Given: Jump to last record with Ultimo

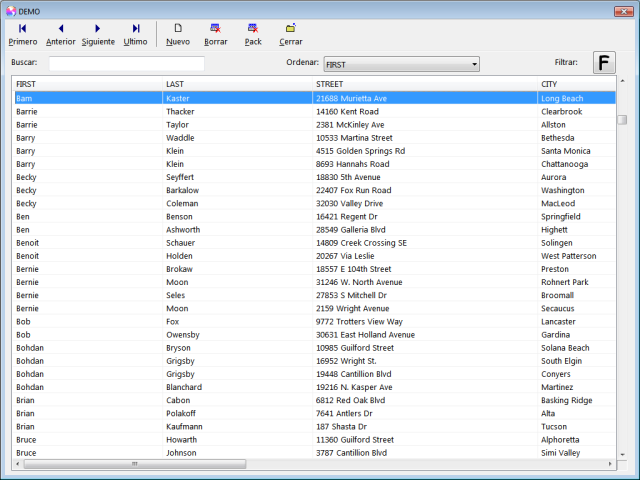Looking at the screenshot, I should [135, 34].
